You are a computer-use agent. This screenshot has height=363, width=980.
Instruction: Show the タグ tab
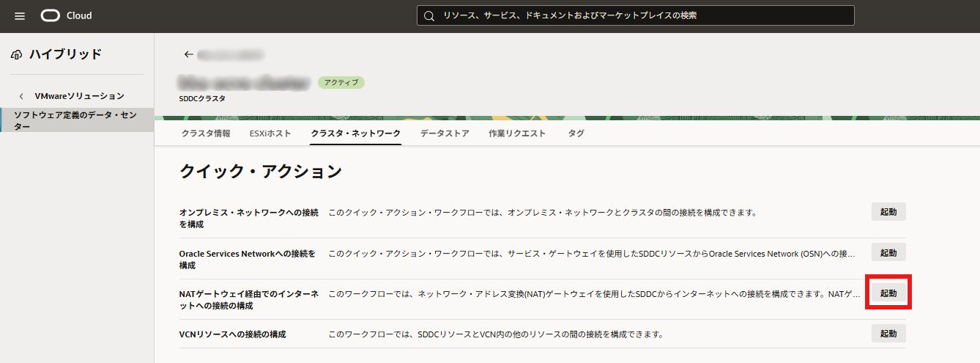pos(576,133)
